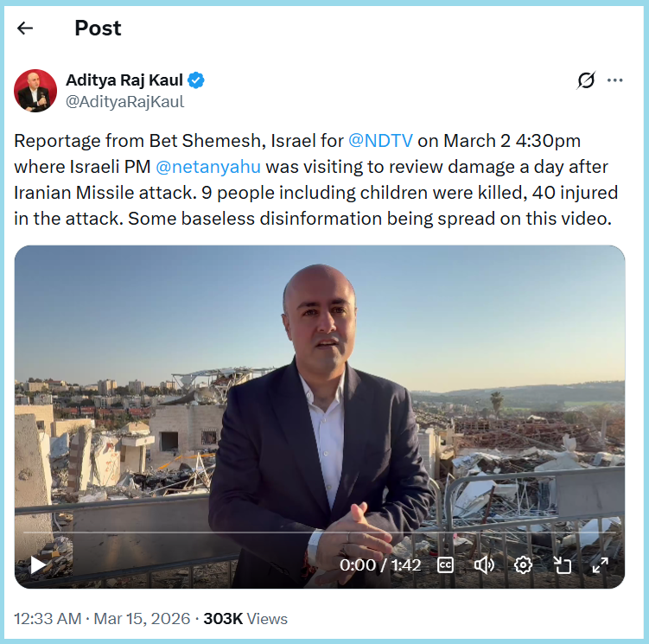
Task: Open video settings gear
Action: [523, 564]
